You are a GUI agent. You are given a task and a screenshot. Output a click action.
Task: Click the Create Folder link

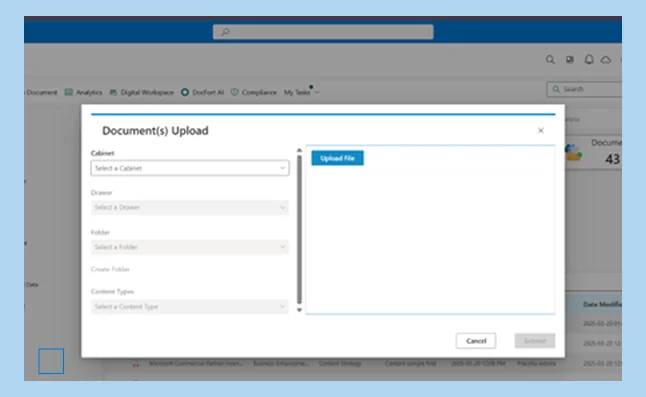[110, 269]
